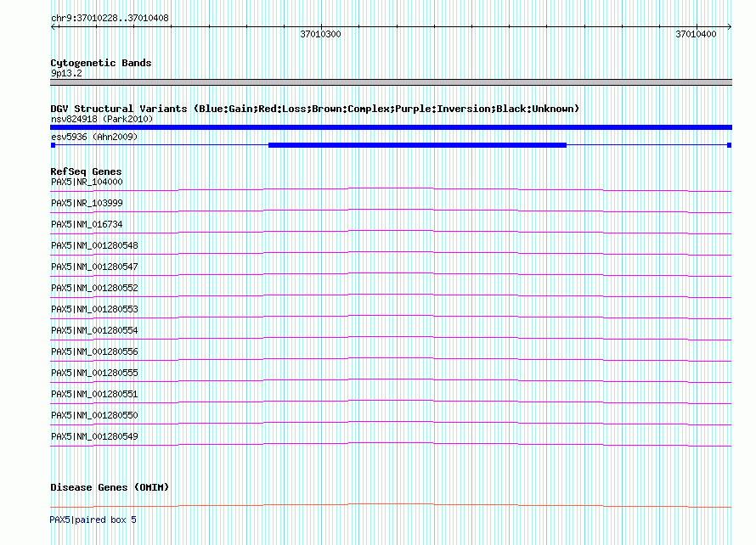The height and width of the screenshot is (545, 756).
Task: Select the PAX5|NM_001280552 transcript label
Action: point(94,288)
